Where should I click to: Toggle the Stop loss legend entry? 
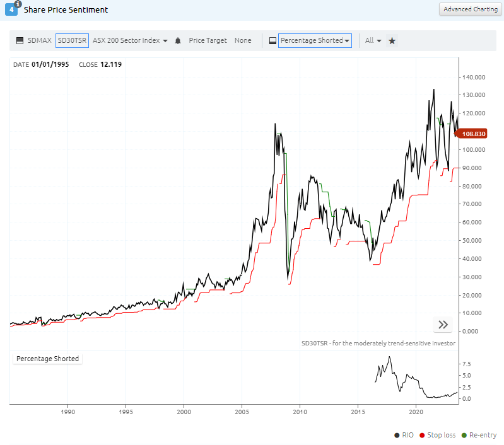(x=440, y=435)
